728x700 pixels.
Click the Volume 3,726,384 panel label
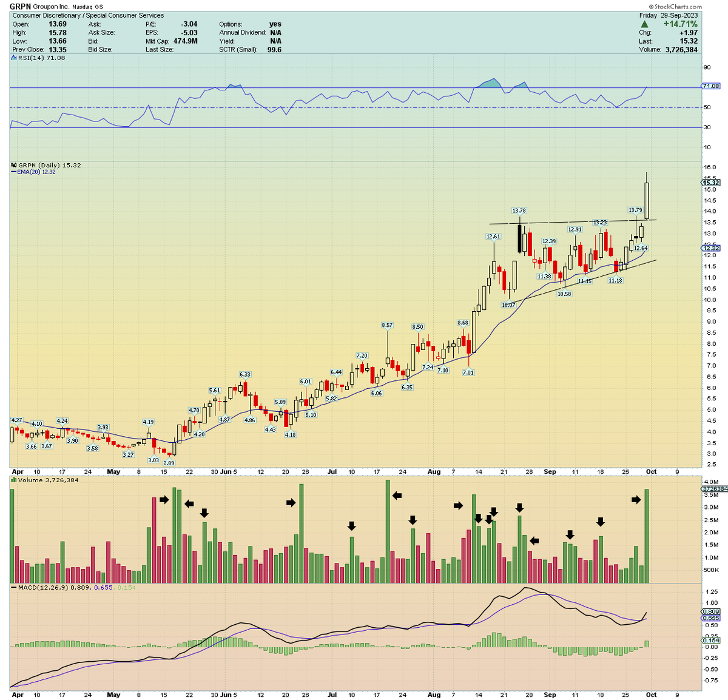click(48, 480)
